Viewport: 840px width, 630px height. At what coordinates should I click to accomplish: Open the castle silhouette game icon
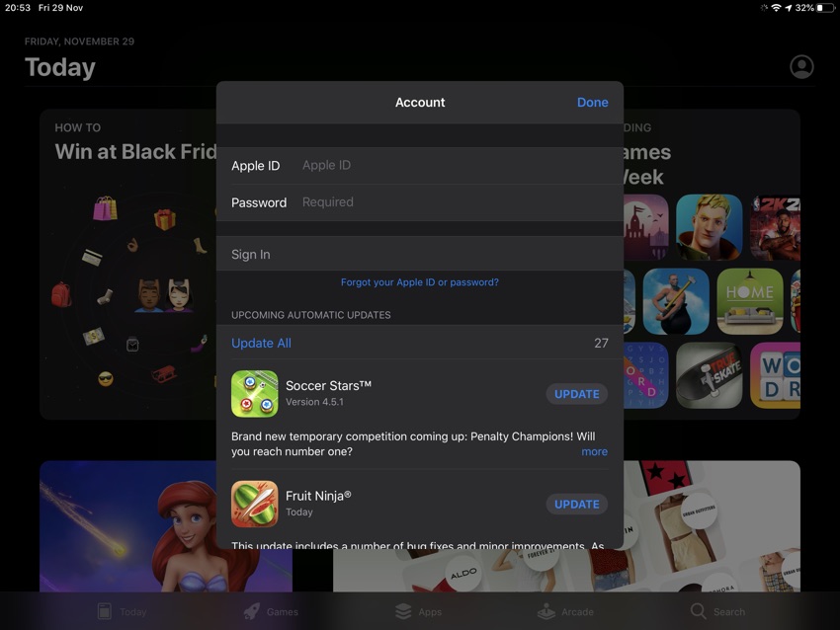646,227
